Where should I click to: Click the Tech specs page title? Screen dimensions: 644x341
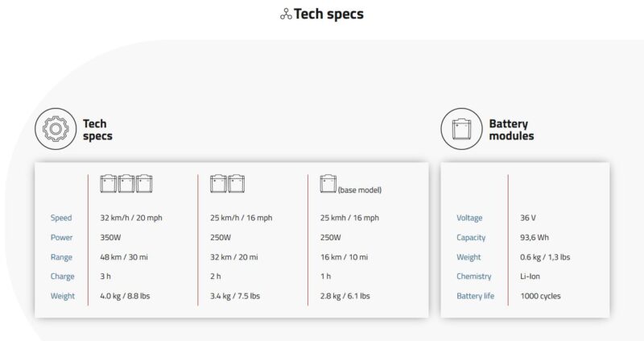point(328,14)
